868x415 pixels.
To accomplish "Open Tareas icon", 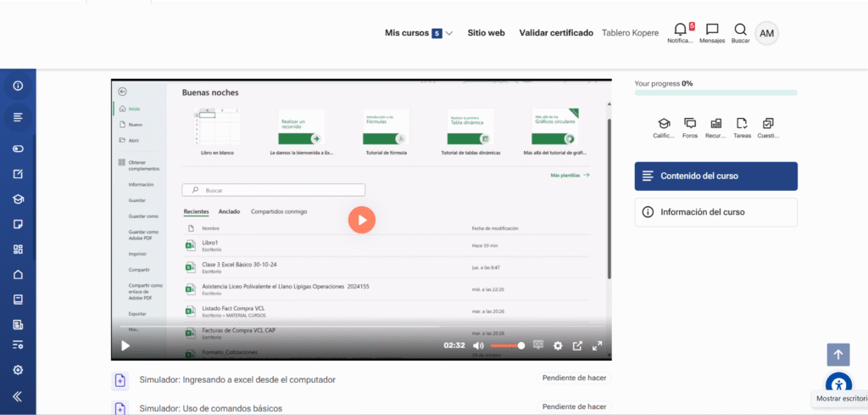I will point(742,128).
